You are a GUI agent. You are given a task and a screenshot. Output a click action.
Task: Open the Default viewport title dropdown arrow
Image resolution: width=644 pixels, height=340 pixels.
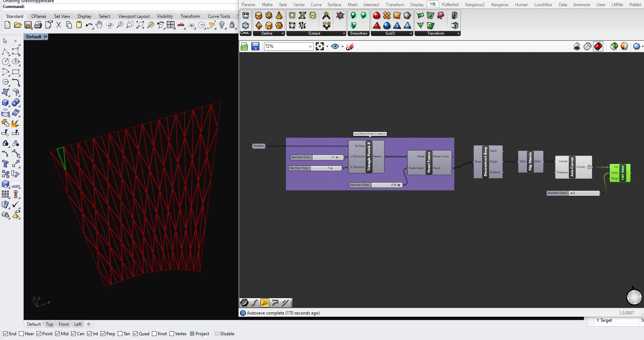46,37
